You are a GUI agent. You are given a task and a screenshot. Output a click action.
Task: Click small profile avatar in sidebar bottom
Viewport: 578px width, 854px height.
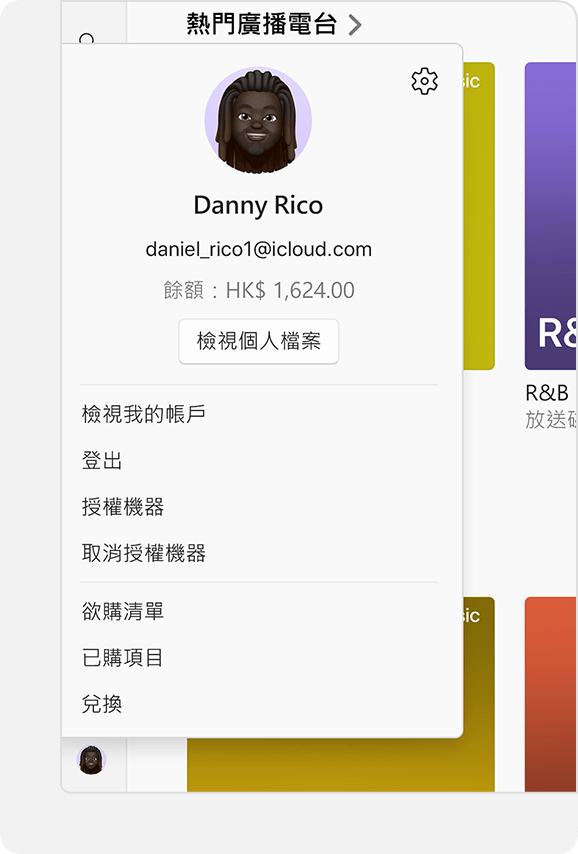click(91, 760)
